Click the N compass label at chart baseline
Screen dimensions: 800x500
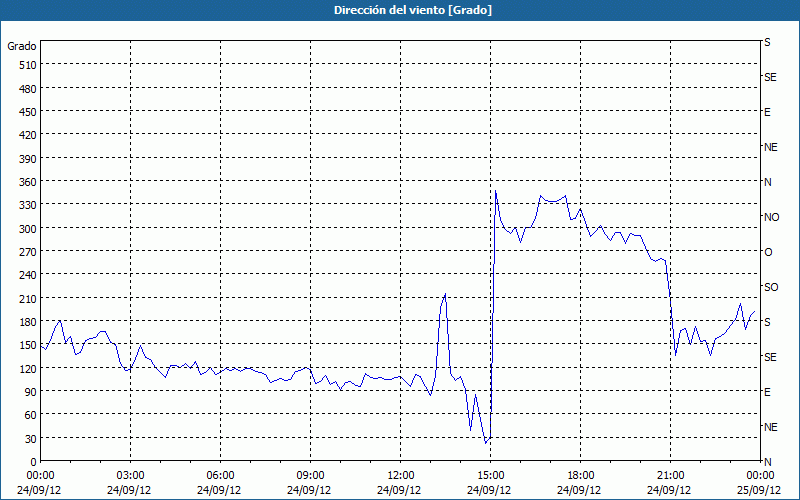(767, 462)
